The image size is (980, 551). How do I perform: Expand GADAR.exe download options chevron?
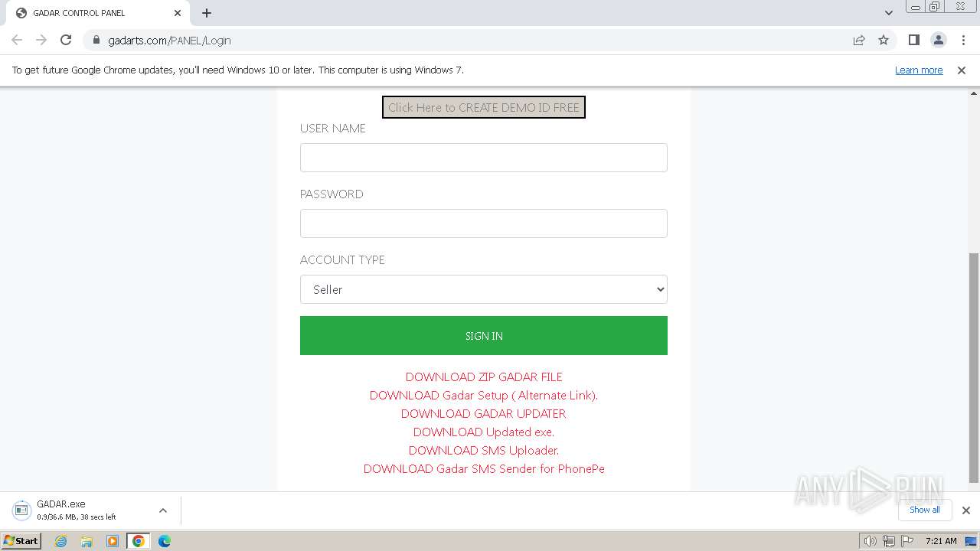tap(163, 510)
